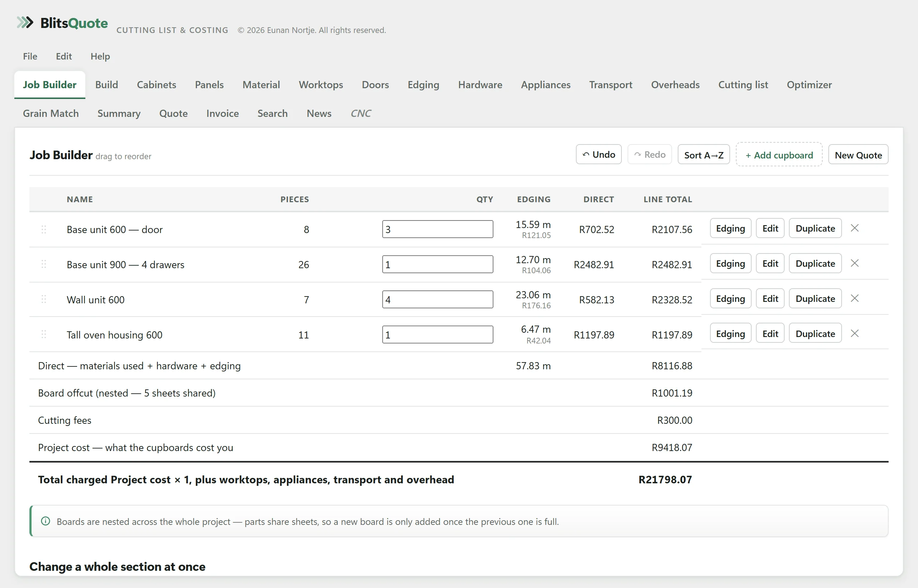
Task: Remove the Base unit 600 — door row
Action: pyautogui.click(x=855, y=228)
